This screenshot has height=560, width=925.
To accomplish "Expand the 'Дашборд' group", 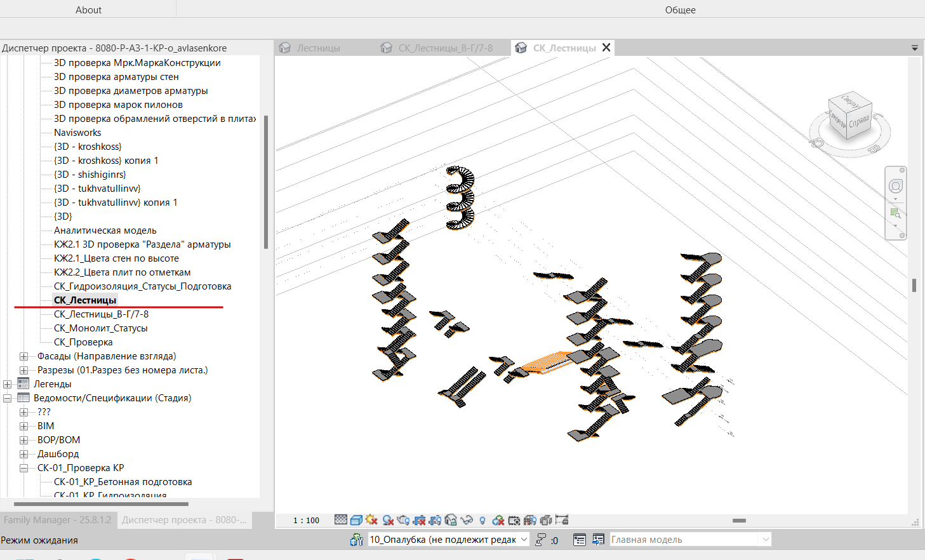I will click(23, 454).
